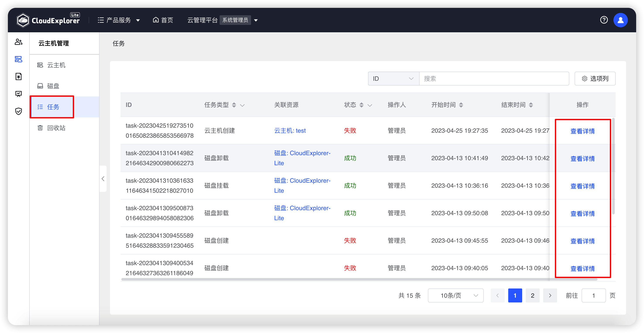
Task: Select 任务 in the side menu
Action: (x=64, y=107)
